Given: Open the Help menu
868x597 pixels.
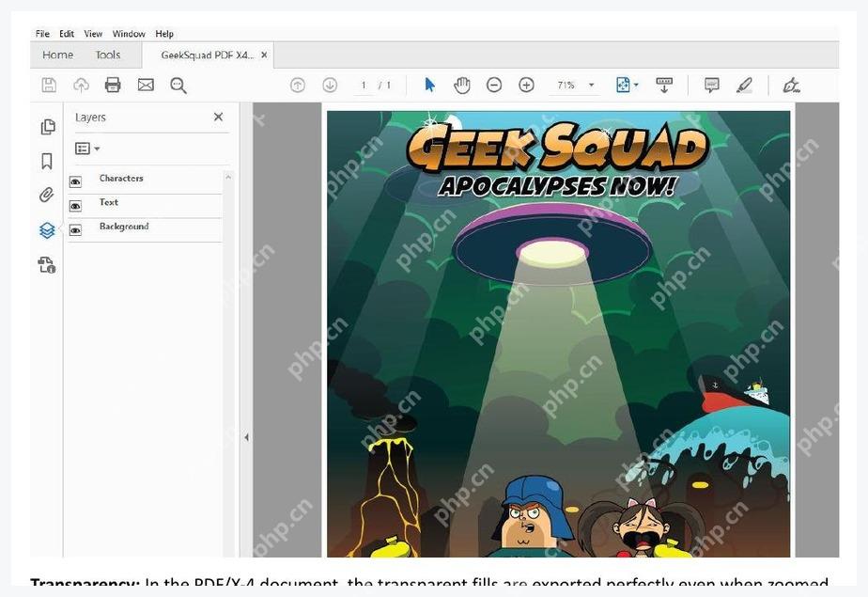Looking at the screenshot, I should 164,34.
